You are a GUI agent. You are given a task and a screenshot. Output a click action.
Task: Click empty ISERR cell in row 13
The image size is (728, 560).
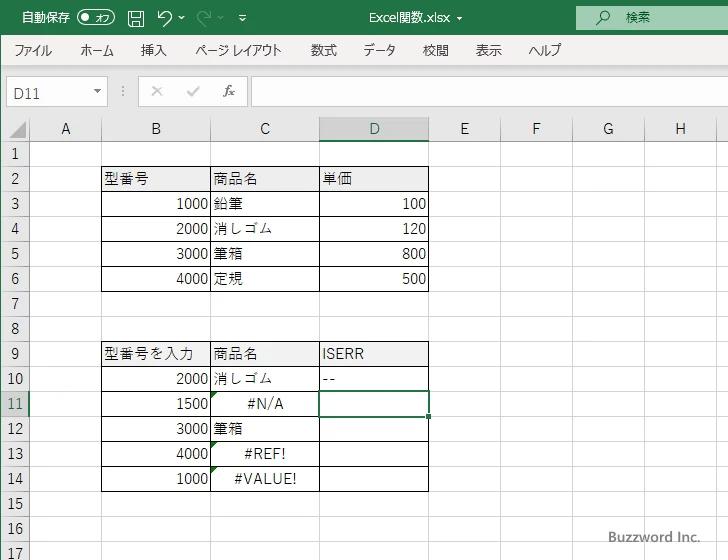point(374,454)
